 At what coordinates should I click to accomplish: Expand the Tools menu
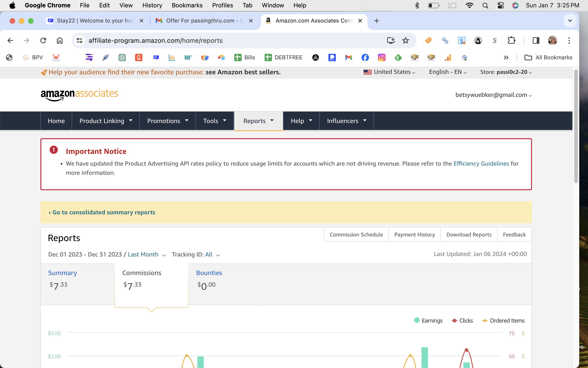click(x=215, y=121)
